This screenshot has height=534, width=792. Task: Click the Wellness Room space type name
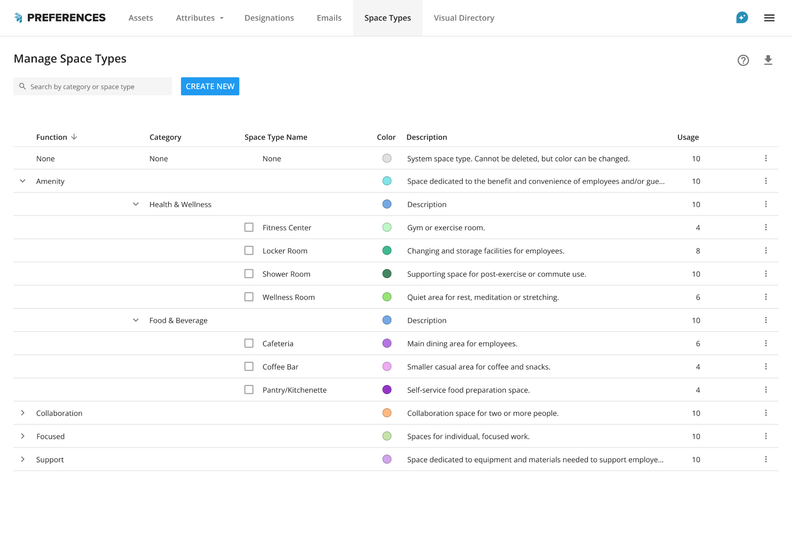(x=288, y=297)
